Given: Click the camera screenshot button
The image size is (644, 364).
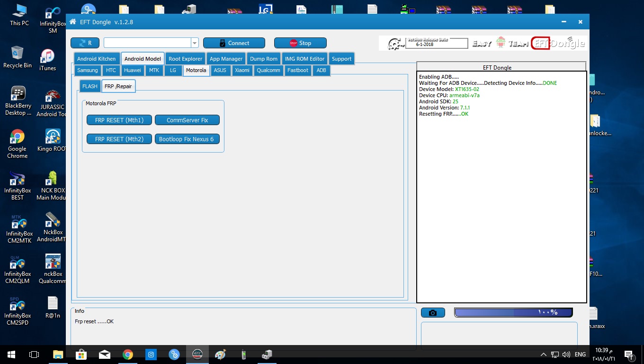Looking at the screenshot, I should pyautogui.click(x=433, y=313).
